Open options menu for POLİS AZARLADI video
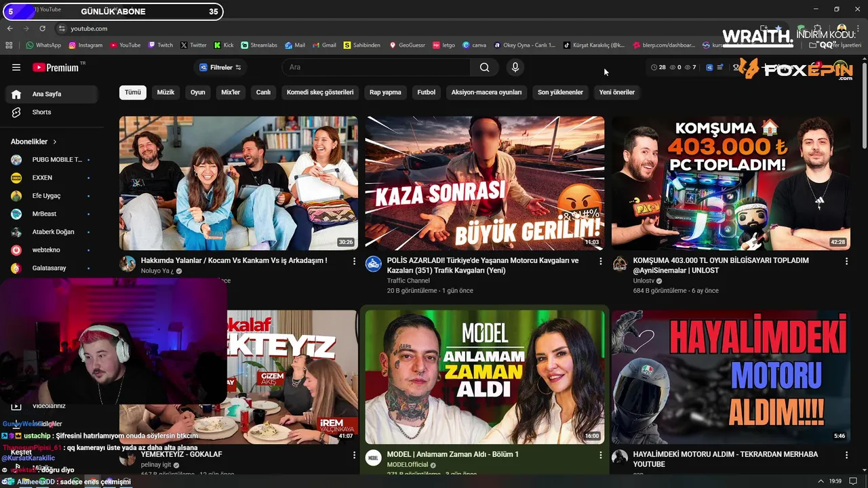 (600, 261)
